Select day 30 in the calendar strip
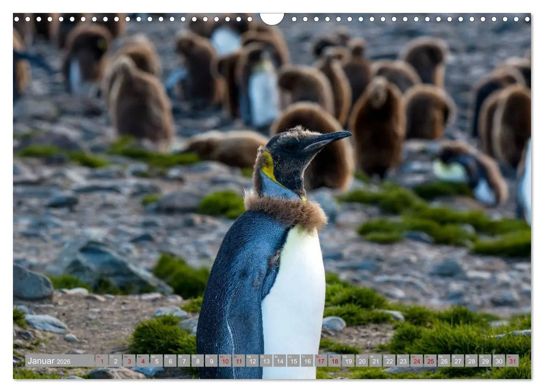 499,360
